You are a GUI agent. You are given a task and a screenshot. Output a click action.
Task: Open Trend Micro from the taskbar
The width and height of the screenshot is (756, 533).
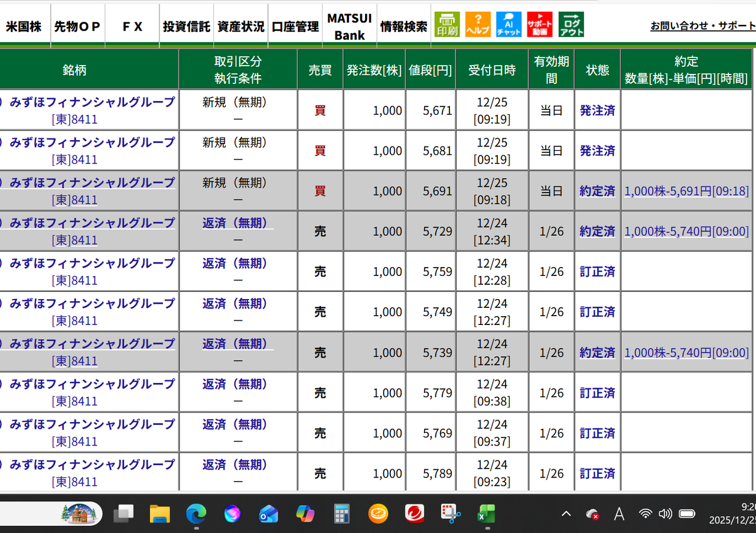[x=414, y=514]
